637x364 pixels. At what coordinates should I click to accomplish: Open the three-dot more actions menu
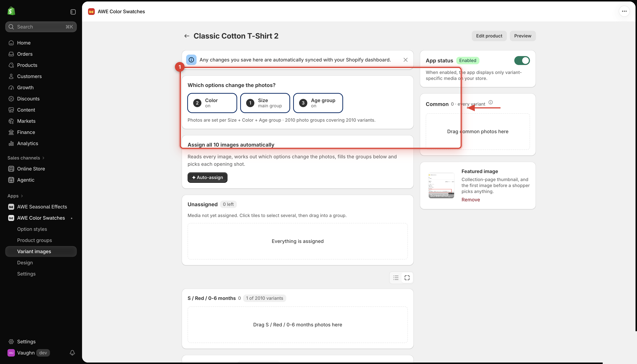(x=624, y=11)
